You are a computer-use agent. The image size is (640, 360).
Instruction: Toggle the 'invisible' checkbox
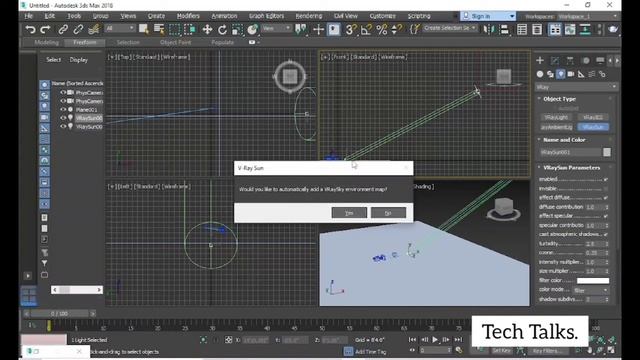(x=606, y=189)
